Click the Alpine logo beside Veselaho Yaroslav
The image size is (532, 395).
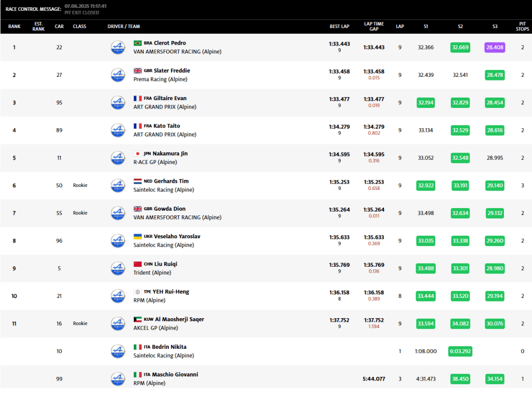(x=118, y=241)
